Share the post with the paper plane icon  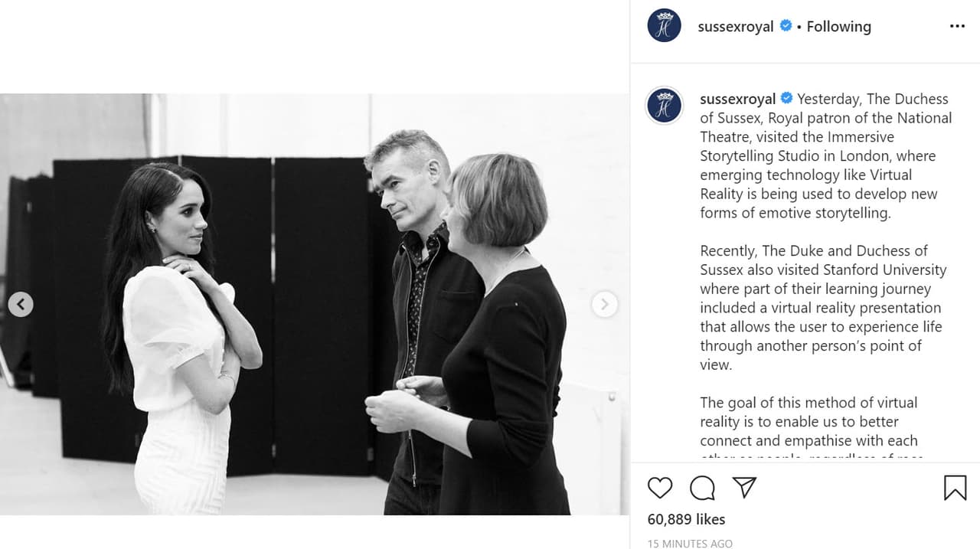(x=744, y=488)
